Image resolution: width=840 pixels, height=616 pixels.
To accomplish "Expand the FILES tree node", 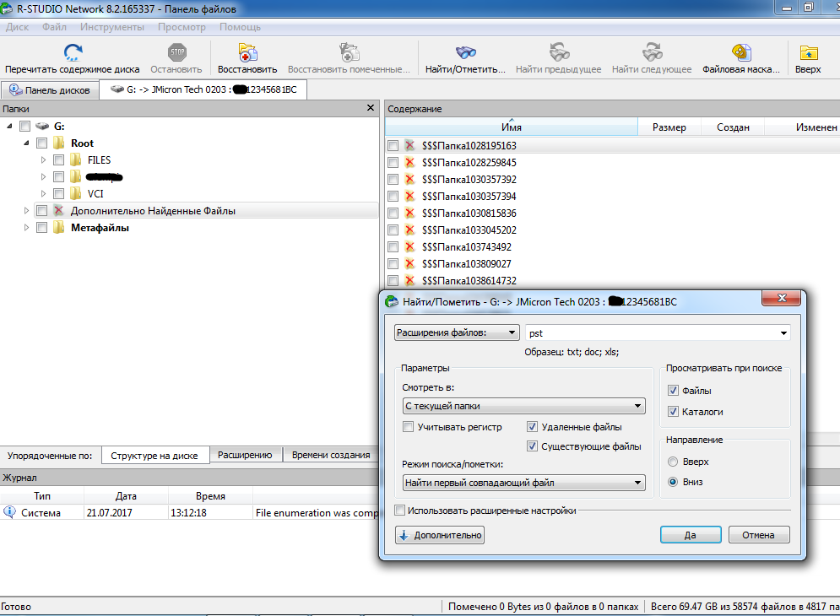I will (x=43, y=159).
